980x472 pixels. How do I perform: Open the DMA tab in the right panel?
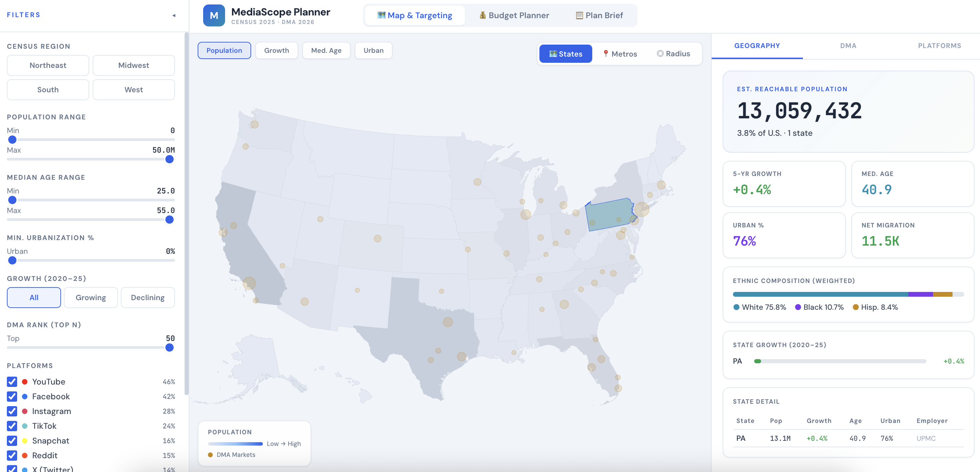848,46
